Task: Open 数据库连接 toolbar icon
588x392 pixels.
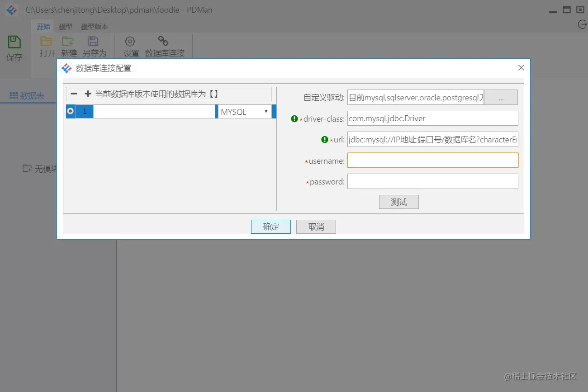Action: click(163, 41)
